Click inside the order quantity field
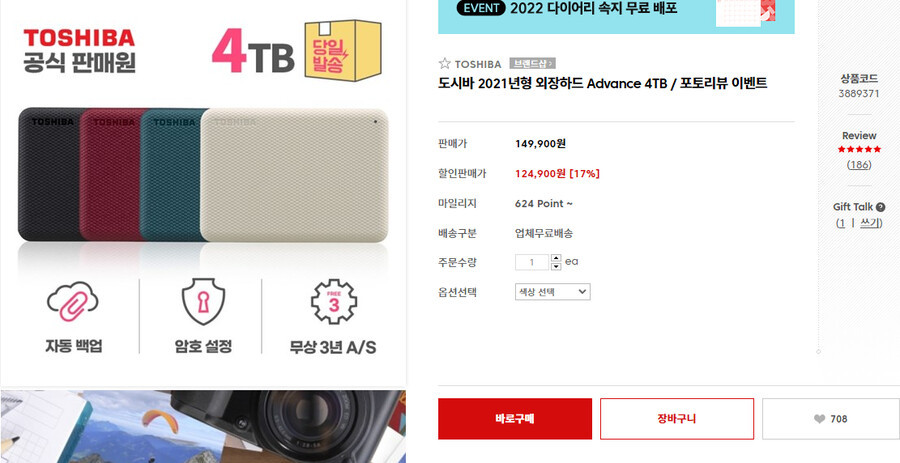900x463 pixels. tap(532, 262)
